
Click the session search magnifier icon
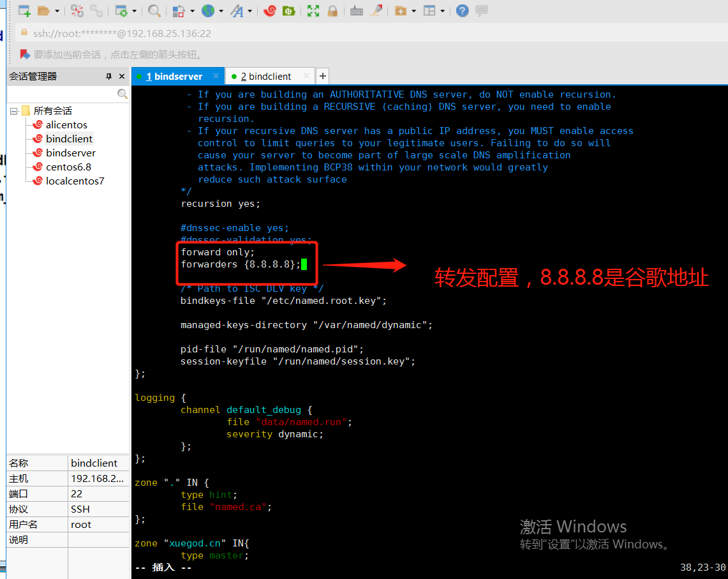(x=122, y=94)
